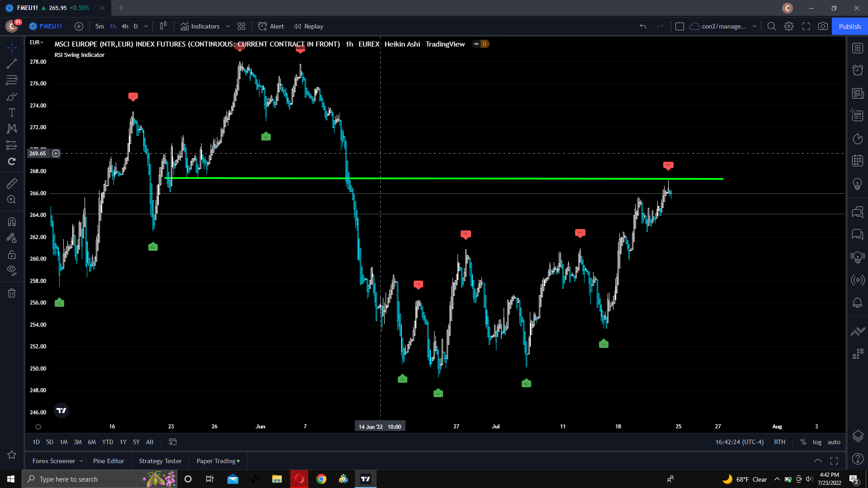Click the green horizontal trend line
Image resolution: width=868 pixels, height=488 pixels.
(452, 178)
